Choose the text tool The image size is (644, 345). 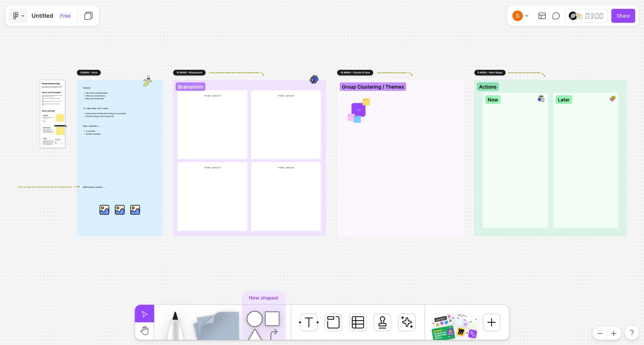[x=309, y=322]
